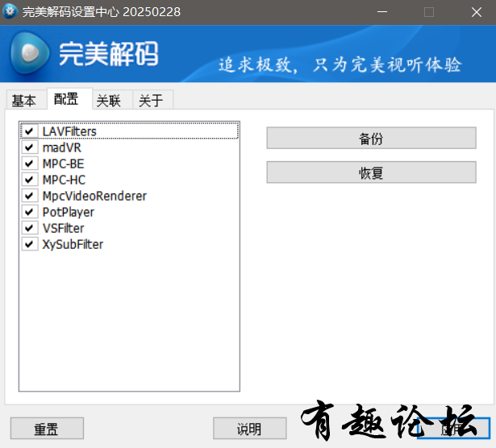This screenshot has height=448, width=496.
Task: Open the 关联 tab
Action: pyautogui.click(x=113, y=100)
